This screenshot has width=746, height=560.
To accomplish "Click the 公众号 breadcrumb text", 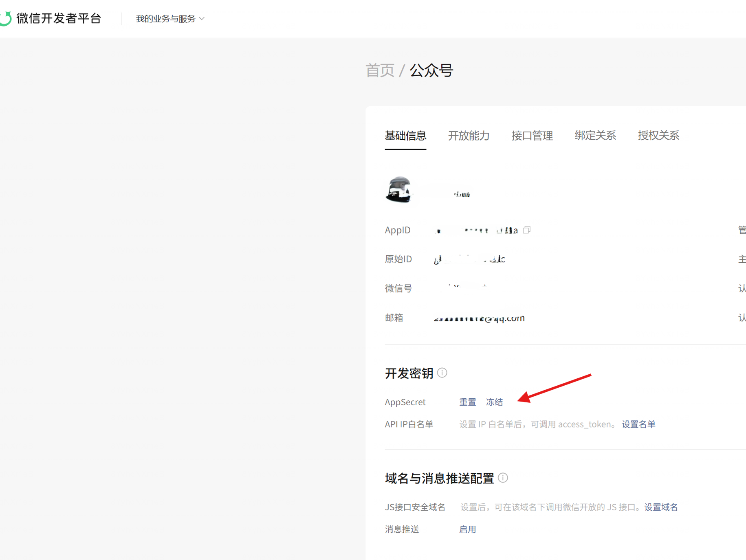I will click(x=431, y=70).
